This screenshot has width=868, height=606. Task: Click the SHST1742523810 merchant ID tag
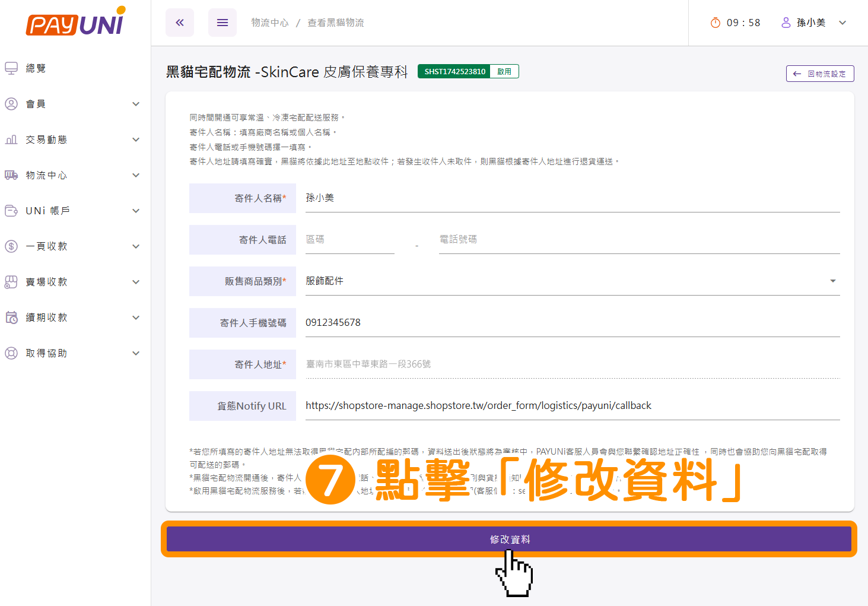point(454,71)
